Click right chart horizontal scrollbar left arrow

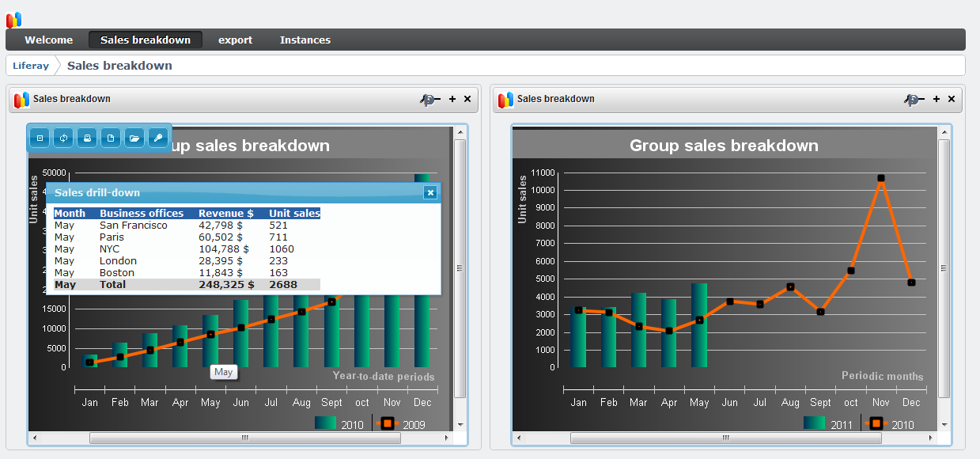click(519, 438)
